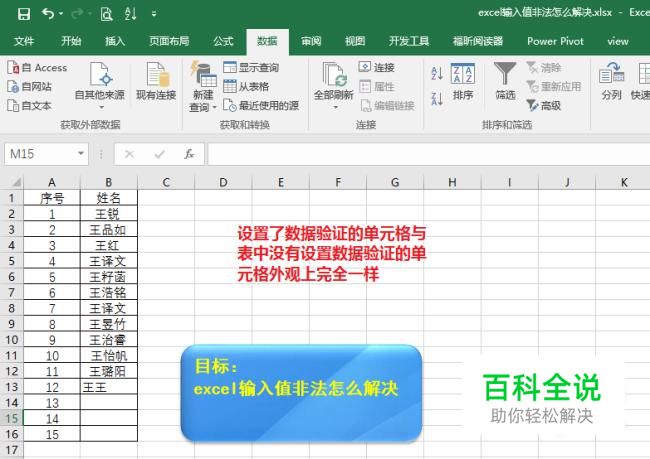Open the 福昕阅读器 ribbon tab
This screenshot has width=650, height=459.
pyautogui.click(x=478, y=41)
